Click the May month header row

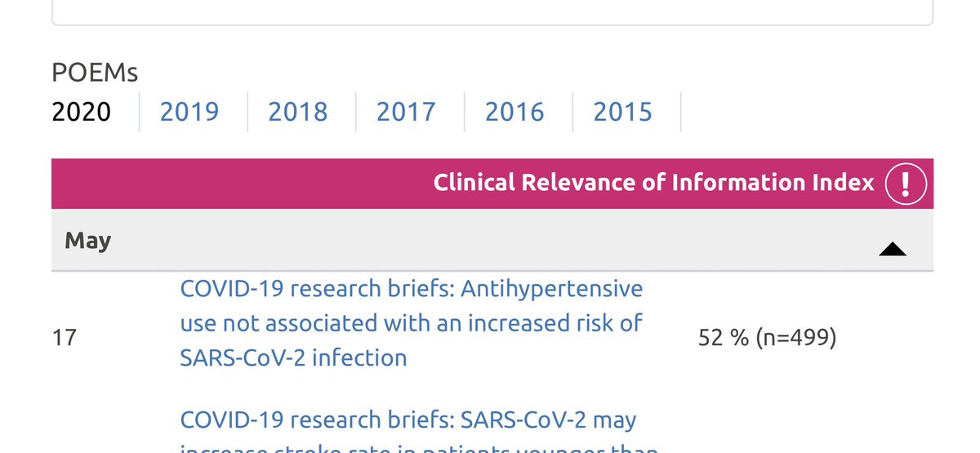pos(492,241)
